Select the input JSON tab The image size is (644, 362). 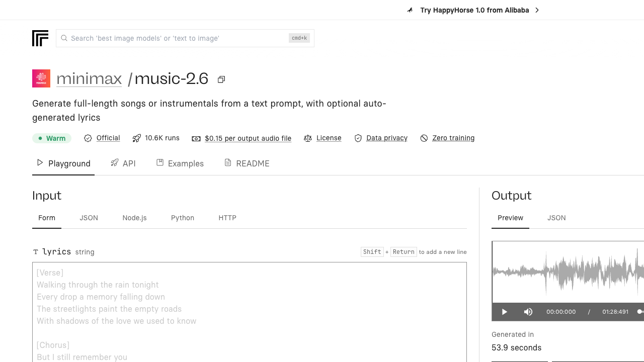pyautogui.click(x=89, y=218)
